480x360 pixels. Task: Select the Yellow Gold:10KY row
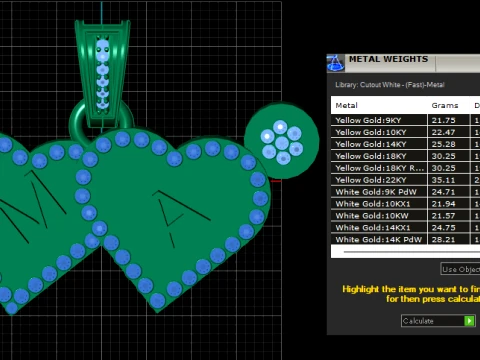click(405, 132)
